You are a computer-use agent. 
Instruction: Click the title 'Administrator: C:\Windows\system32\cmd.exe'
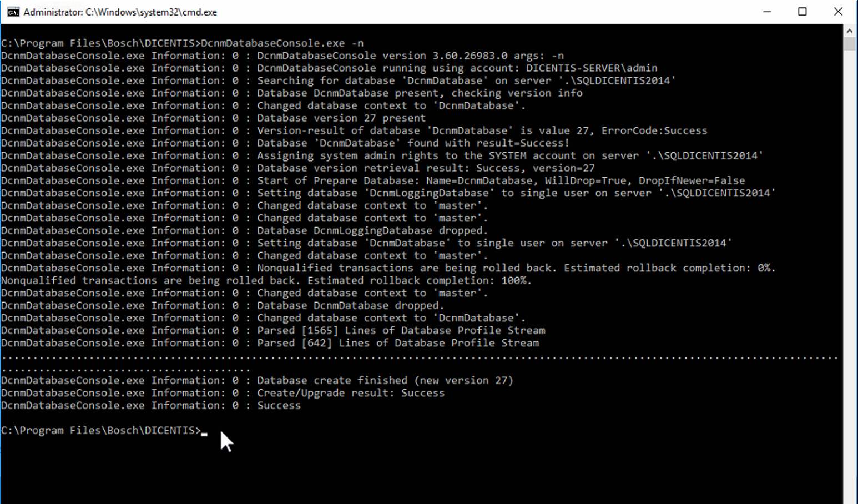[x=120, y=12]
